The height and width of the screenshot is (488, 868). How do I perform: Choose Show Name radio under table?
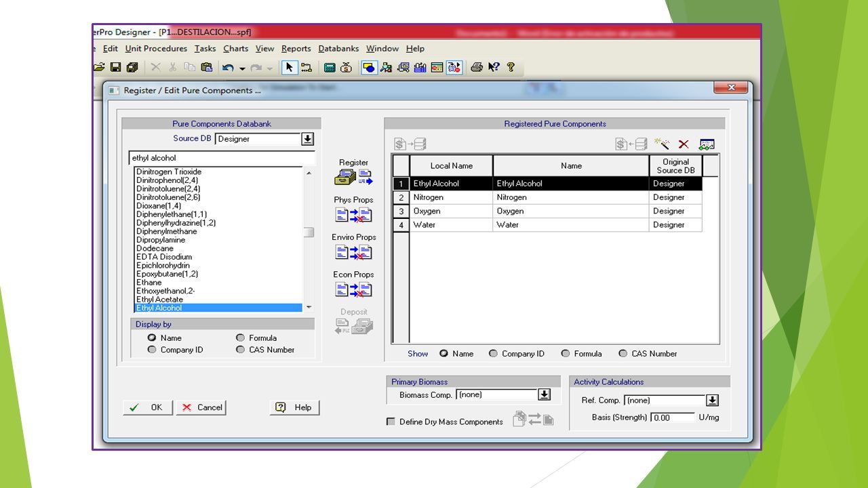click(x=443, y=353)
